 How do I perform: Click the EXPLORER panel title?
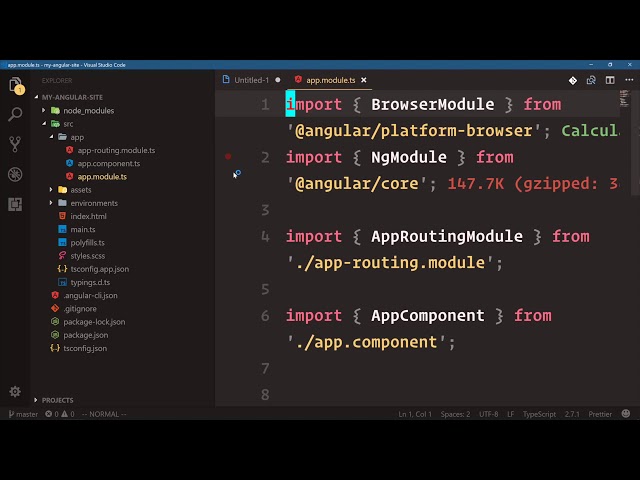pyautogui.click(x=57, y=80)
